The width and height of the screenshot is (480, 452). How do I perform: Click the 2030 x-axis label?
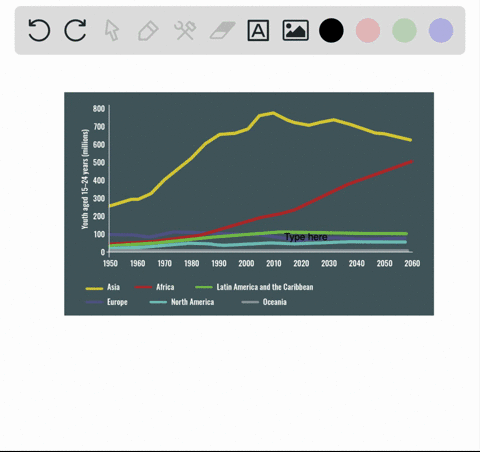(329, 263)
